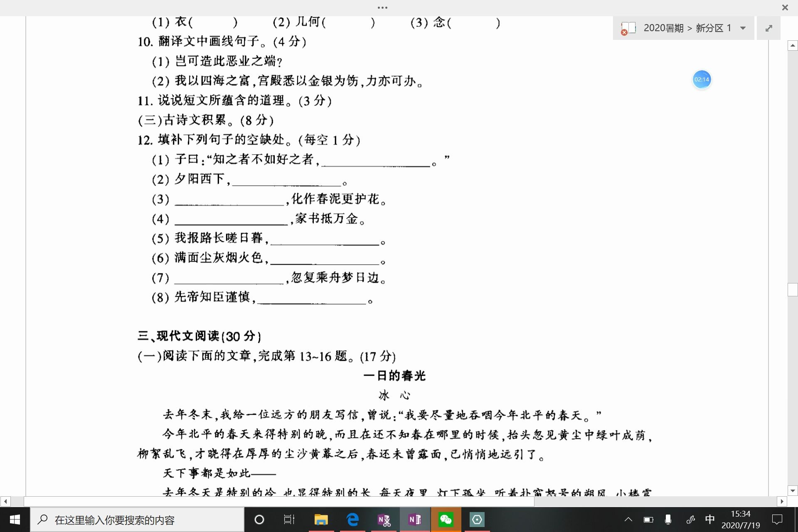
Task: Click the text 满面尘灰烟火色
Action: point(219,258)
